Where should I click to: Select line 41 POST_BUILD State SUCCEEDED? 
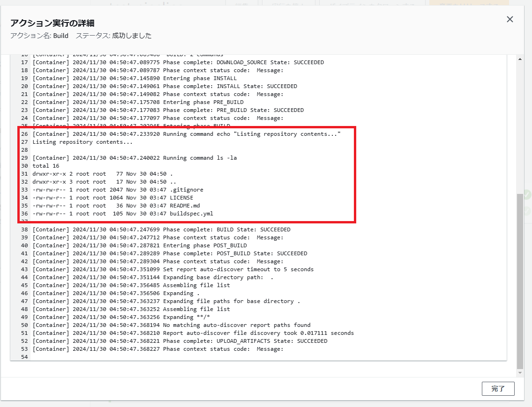[x=170, y=253]
